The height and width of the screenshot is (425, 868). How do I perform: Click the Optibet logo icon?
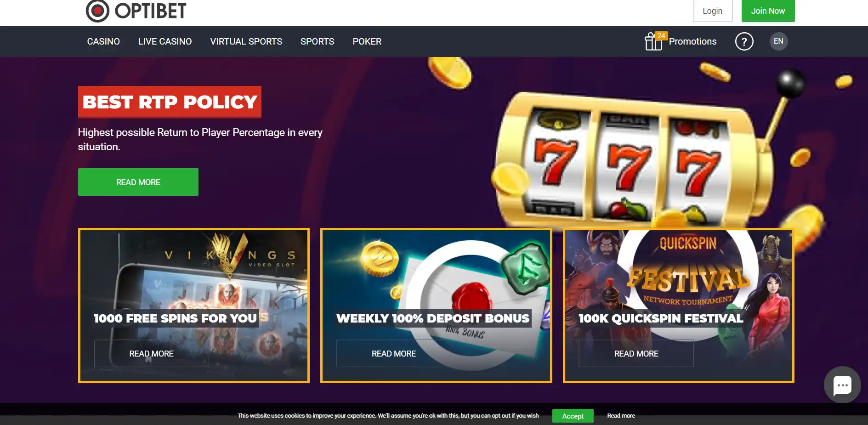[x=97, y=11]
